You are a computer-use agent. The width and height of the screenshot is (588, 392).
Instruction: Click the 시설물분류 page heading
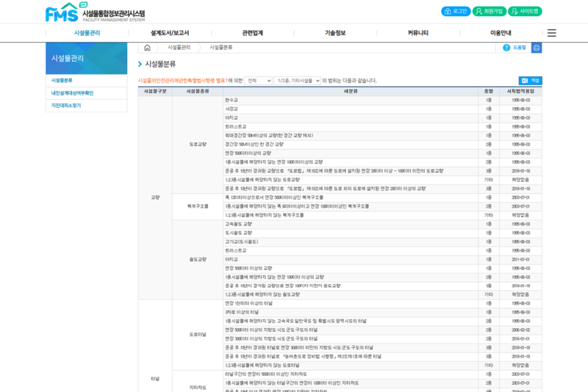160,64
